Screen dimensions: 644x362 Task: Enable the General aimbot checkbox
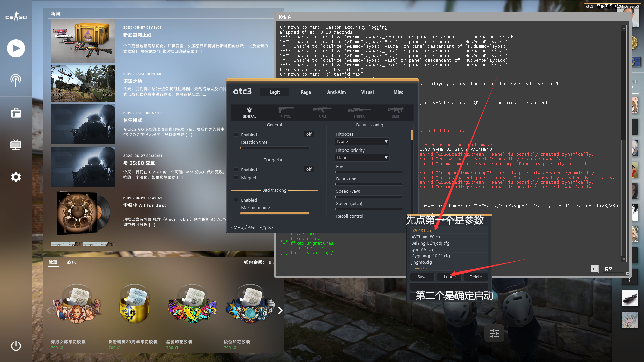tap(236, 135)
